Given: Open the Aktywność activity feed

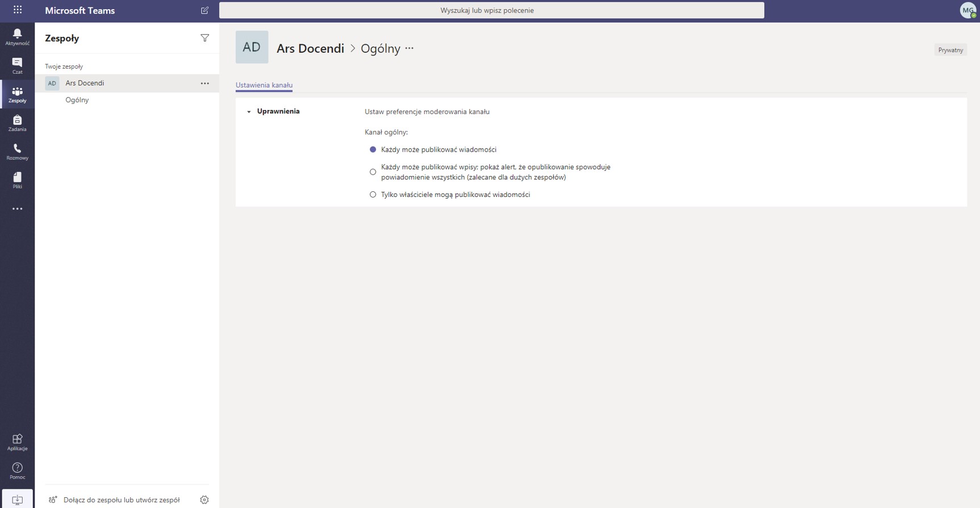Looking at the screenshot, I should coord(17,37).
